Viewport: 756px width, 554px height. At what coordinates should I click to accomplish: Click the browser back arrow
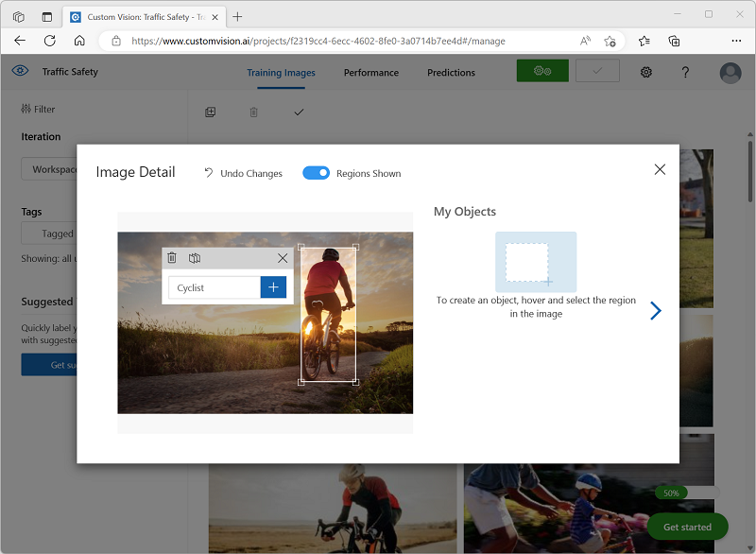click(x=20, y=41)
